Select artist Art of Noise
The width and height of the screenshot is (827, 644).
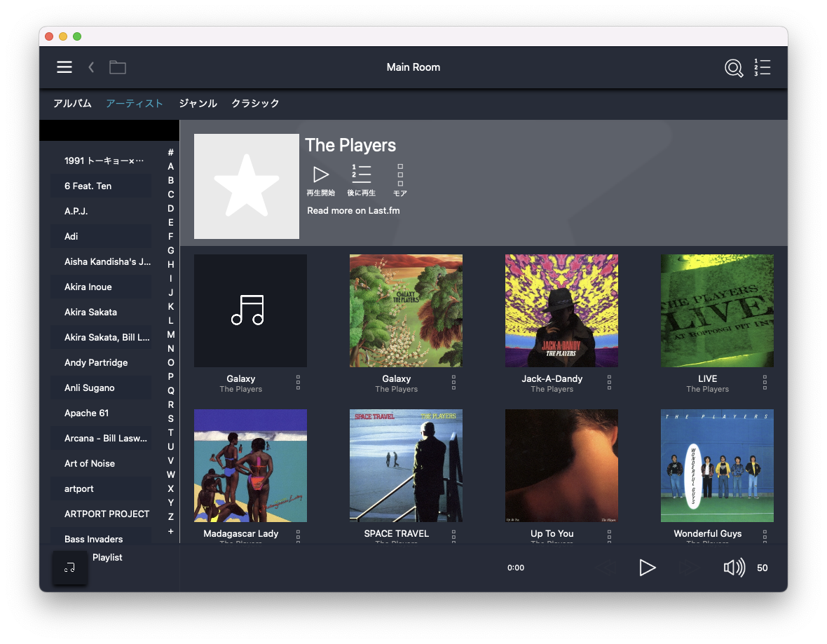point(101,464)
